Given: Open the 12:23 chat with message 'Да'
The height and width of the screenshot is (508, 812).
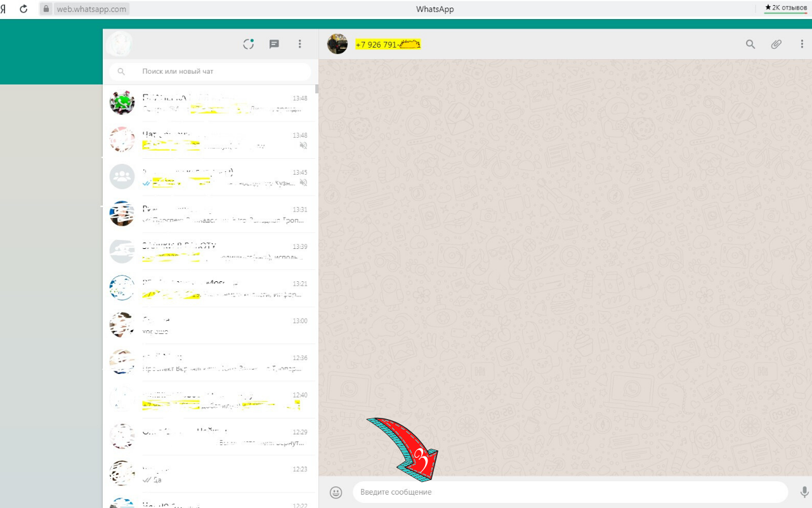Looking at the screenshot, I should pos(210,473).
